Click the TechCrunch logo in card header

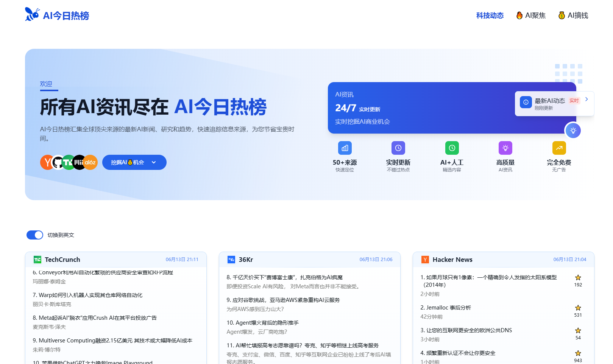pyautogui.click(x=37, y=260)
